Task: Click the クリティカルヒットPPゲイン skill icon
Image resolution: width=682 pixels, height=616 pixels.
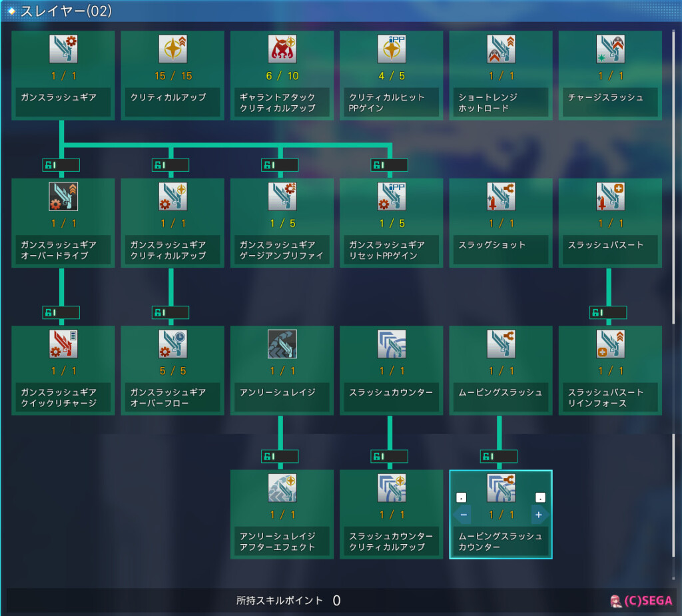Action: [391, 49]
